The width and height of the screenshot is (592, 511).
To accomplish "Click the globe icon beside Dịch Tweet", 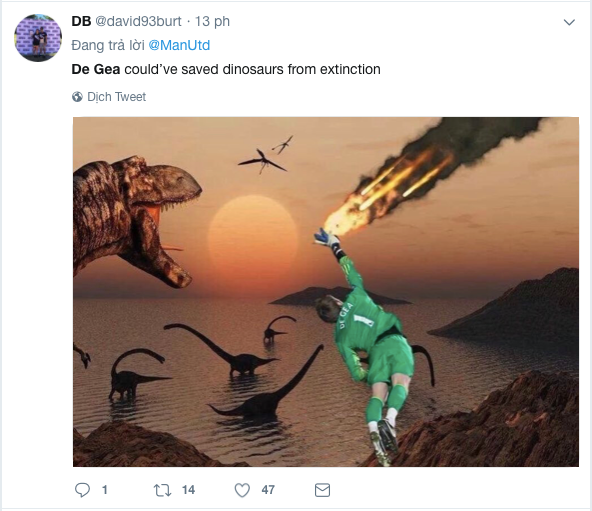I will [x=77, y=97].
